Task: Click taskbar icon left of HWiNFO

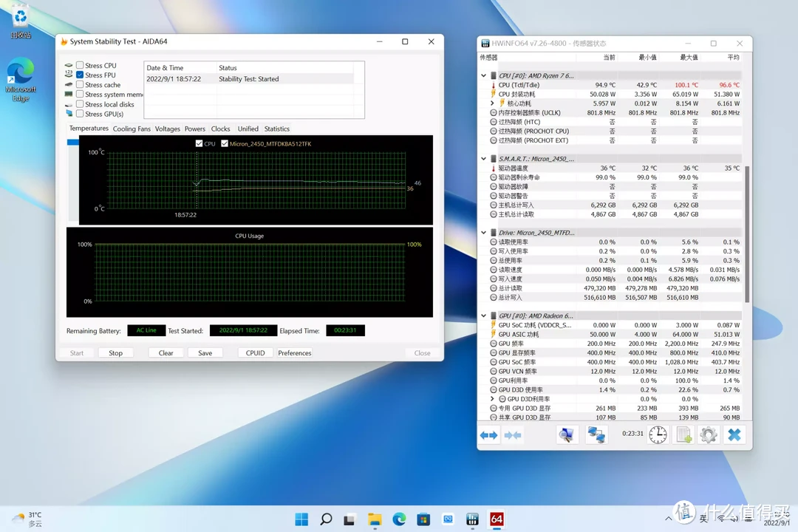Action: [448, 519]
